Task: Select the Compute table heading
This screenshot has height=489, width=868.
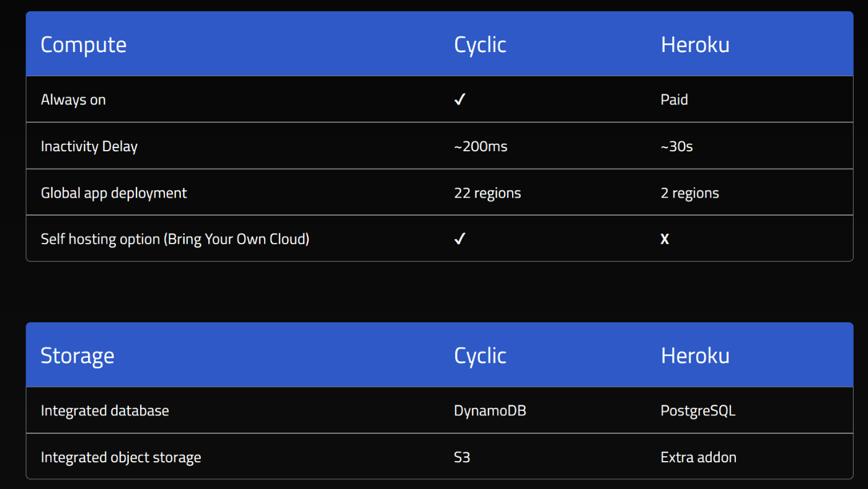Action: coord(84,45)
